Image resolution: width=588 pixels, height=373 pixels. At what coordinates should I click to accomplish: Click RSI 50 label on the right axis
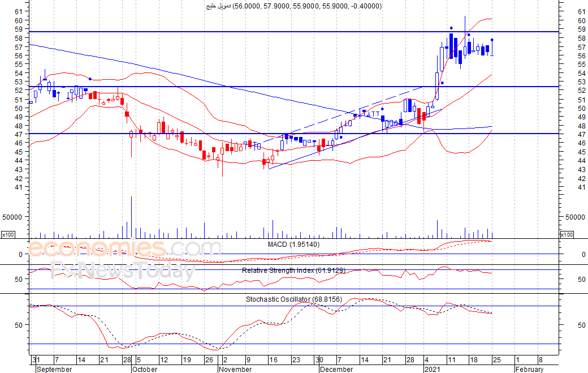(x=581, y=279)
